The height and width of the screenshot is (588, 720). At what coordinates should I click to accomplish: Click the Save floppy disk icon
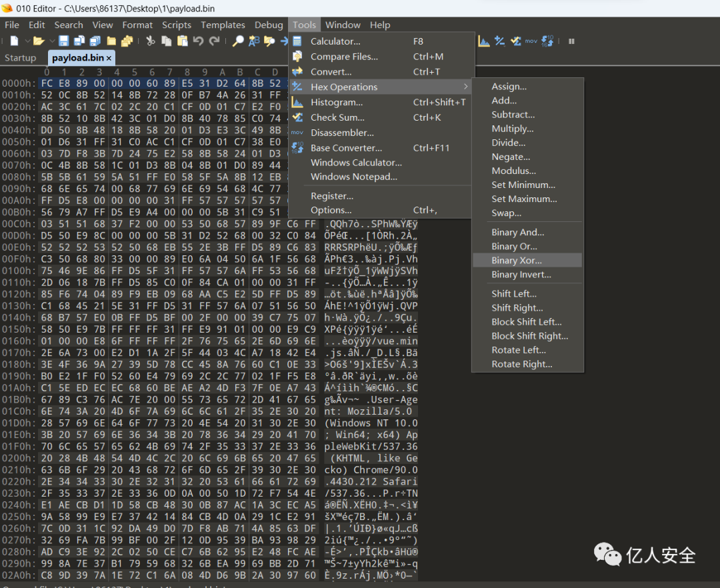pos(64,41)
